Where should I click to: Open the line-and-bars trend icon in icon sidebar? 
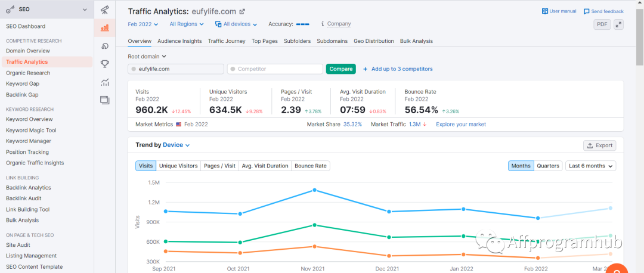[105, 82]
